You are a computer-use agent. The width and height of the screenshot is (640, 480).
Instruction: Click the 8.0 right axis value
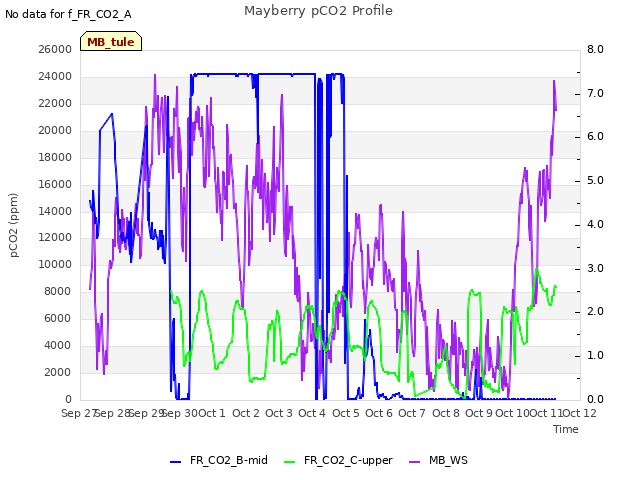coord(595,49)
